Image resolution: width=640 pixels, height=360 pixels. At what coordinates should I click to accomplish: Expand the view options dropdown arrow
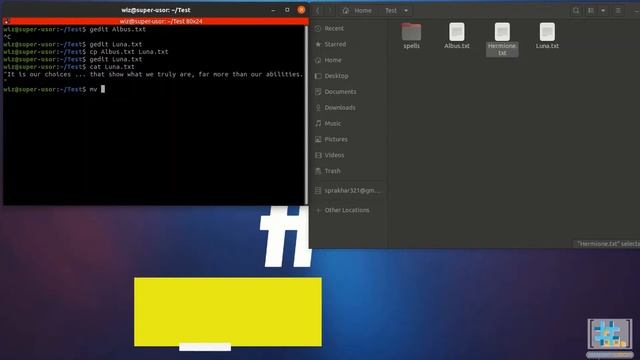pos(603,11)
